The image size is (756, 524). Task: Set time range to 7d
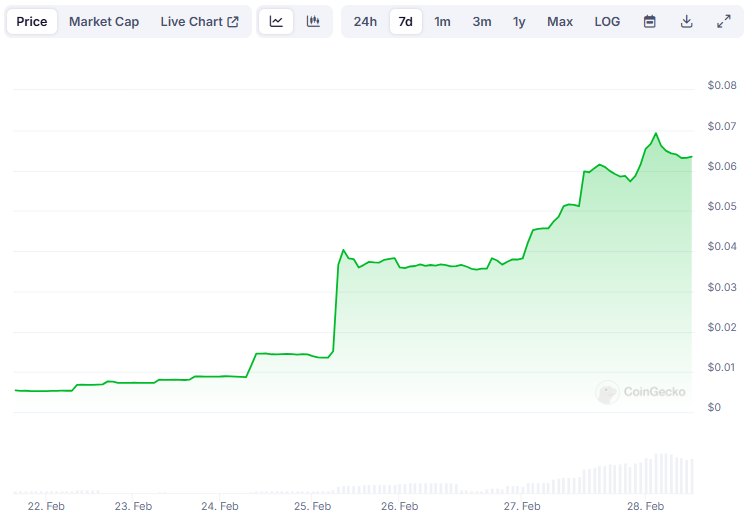point(405,22)
